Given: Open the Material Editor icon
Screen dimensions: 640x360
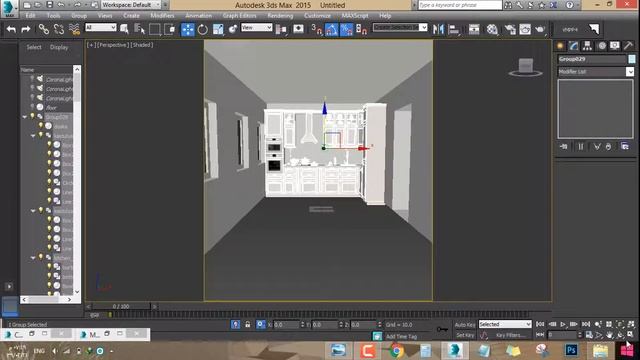Looking at the screenshot, I should click(492, 29).
